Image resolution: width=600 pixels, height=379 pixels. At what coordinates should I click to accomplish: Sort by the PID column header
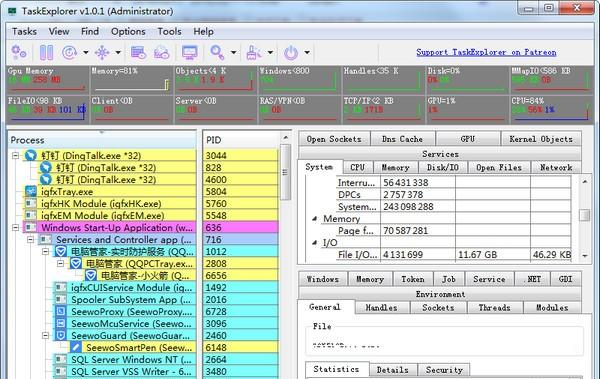click(241, 140)
